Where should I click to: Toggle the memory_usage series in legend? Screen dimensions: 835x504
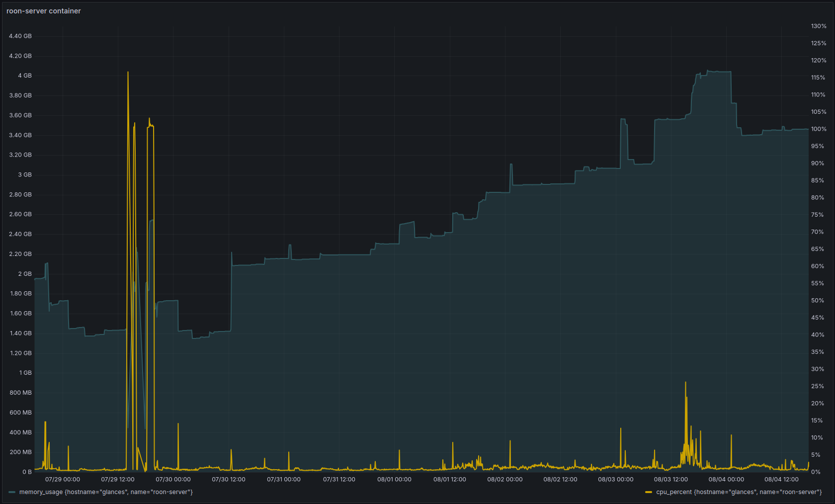pyautogui.click(x=106, y=492)
